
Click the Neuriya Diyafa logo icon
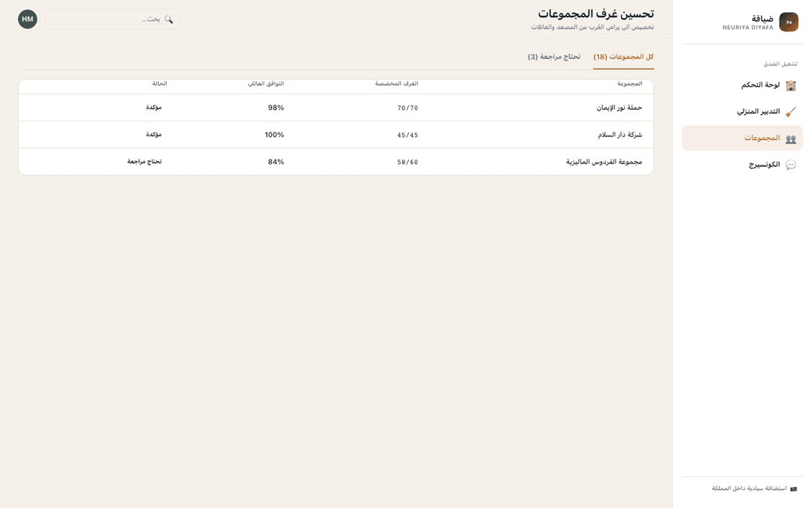789,23
